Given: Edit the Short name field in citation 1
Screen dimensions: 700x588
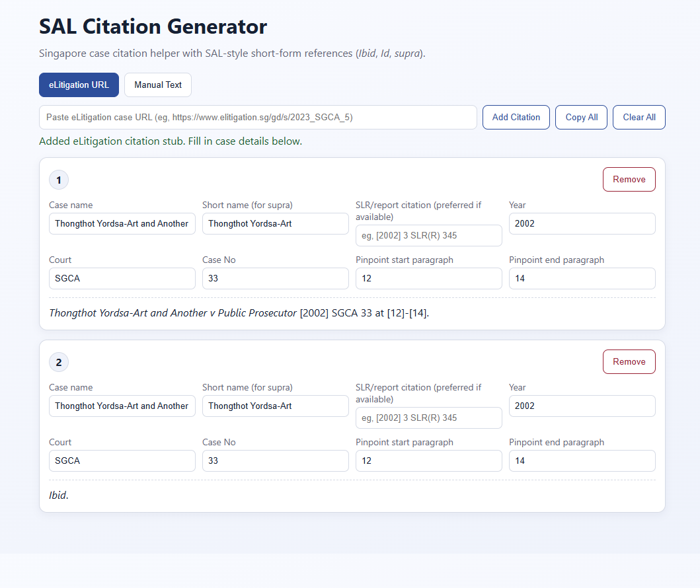Looking at the screenshot, I should click(275, 223).
